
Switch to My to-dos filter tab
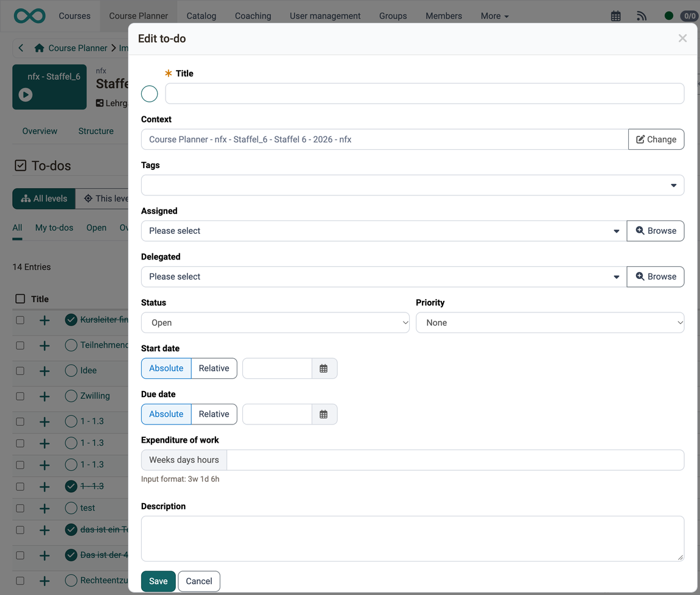click(54, 228)
